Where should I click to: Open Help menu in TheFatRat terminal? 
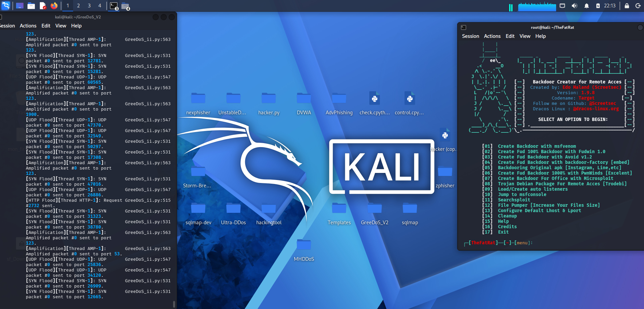540,36
